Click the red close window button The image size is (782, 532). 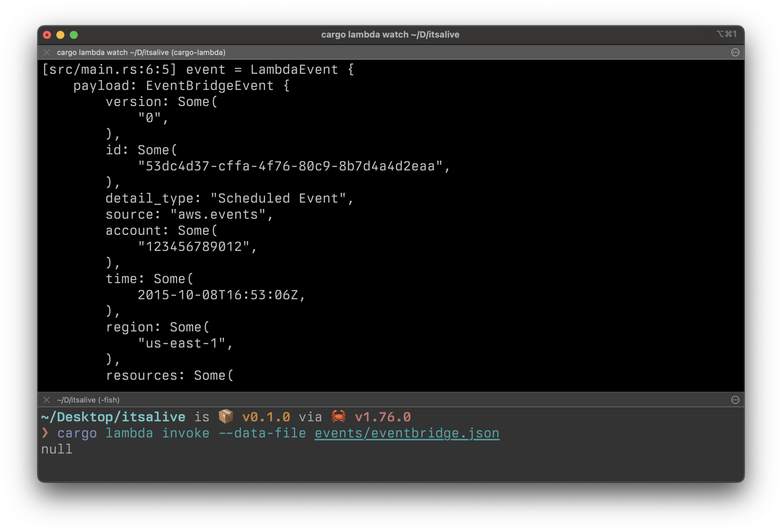[47, 35]
